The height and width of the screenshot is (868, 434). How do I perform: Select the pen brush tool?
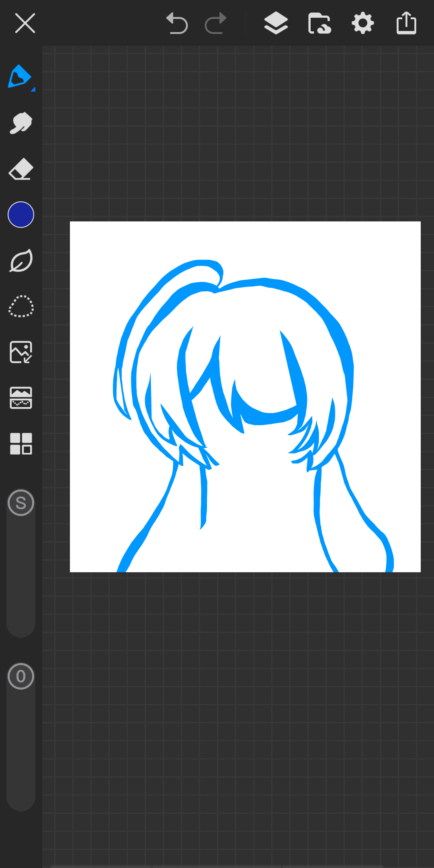pos(19,76)
